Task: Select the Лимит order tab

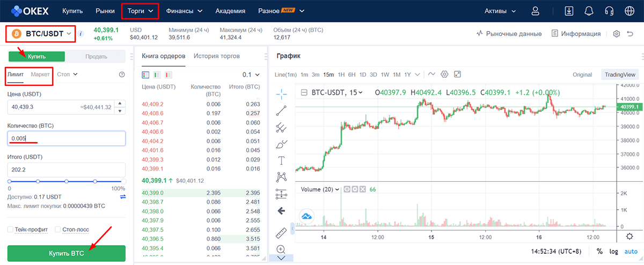Action: [x=15, y=74]
